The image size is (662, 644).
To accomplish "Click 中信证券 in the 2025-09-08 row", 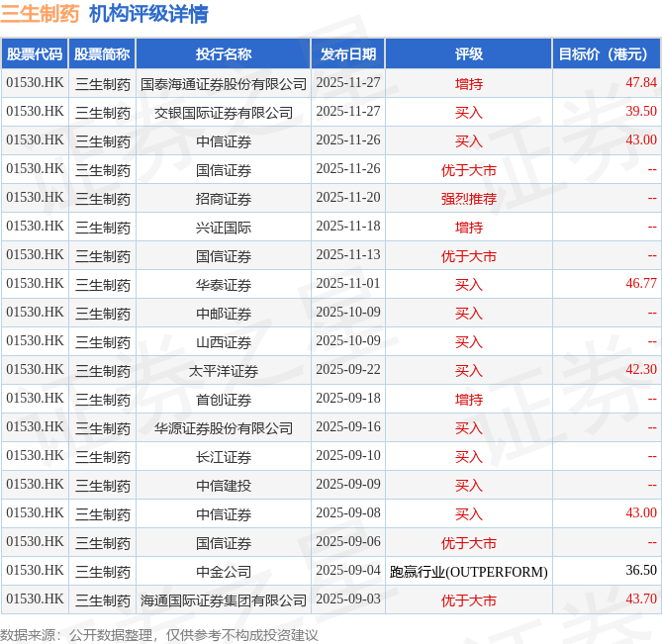I will tap(224, 514).
